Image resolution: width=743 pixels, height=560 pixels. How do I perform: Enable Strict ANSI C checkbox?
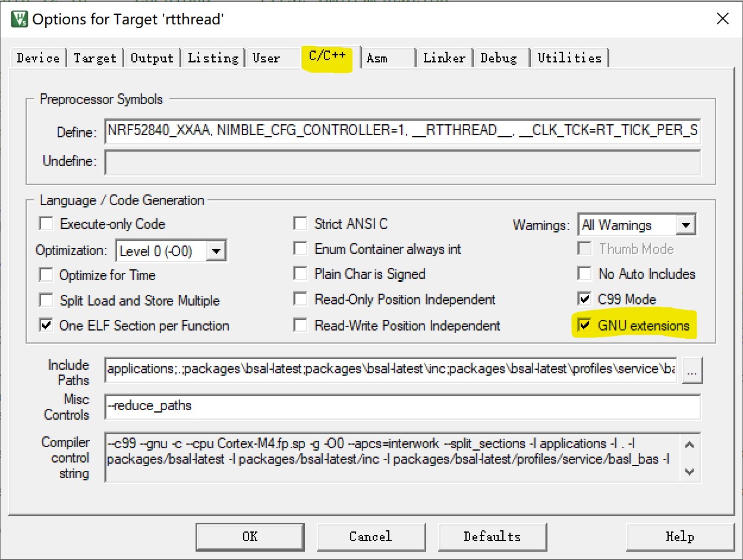(x=301, y=224)
